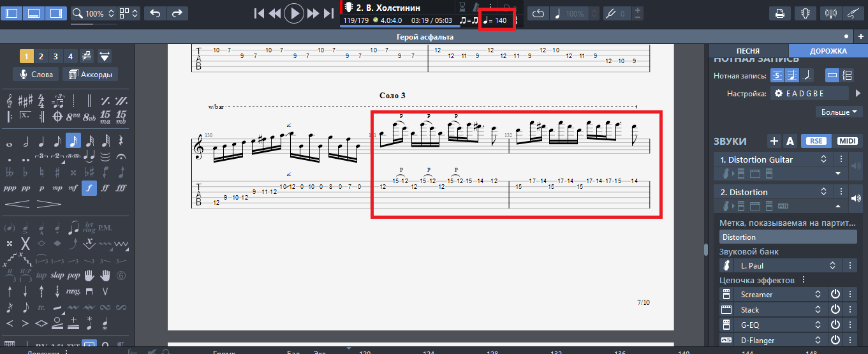Apply the P.M. palm mute
The width and height of the screenshot is (868, 354).
105,227
